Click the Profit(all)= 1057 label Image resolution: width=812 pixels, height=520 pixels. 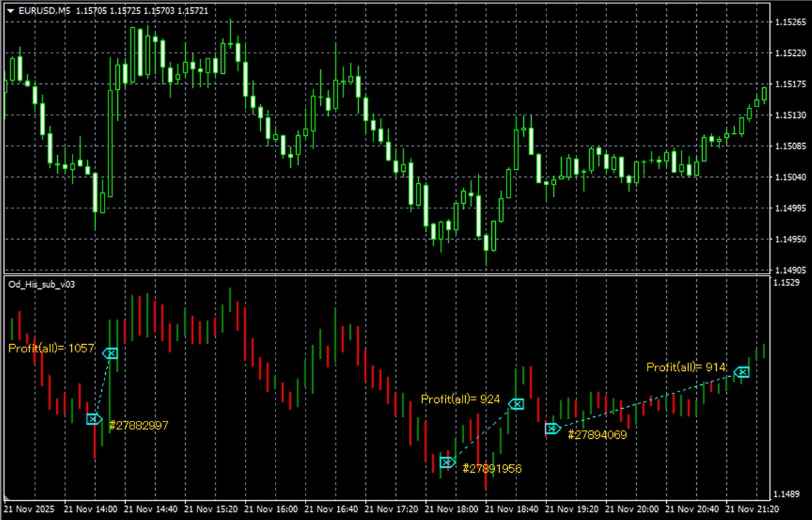[x=51, y=348]
